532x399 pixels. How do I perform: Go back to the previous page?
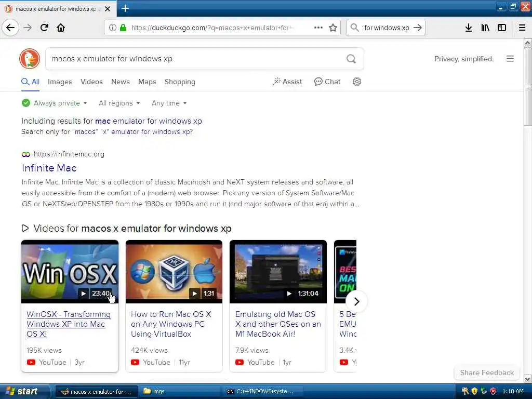click(10, 28)
